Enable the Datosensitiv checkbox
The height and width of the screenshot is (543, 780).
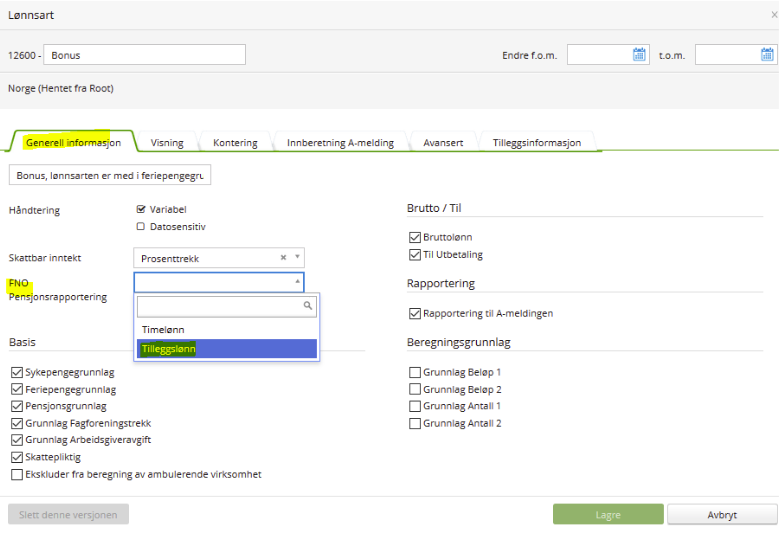(141, 227)
